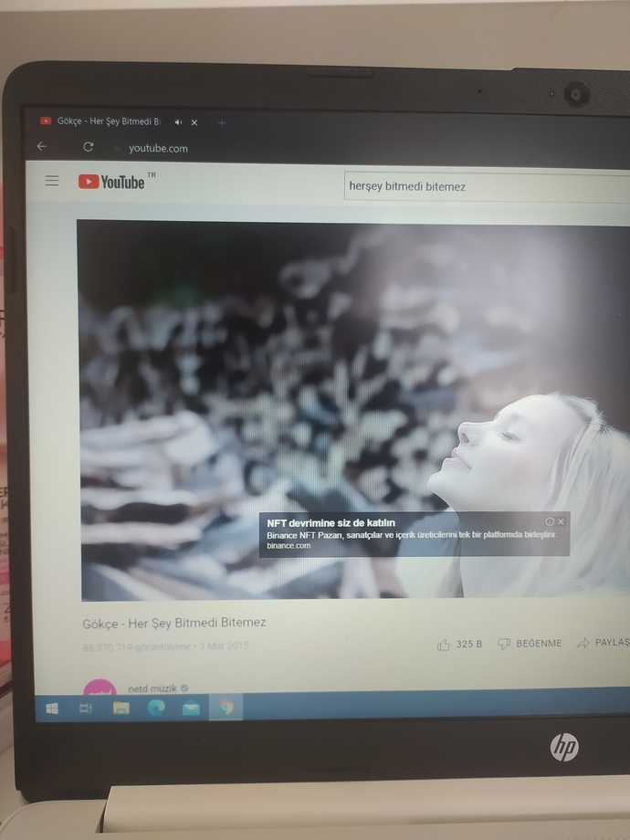Open the Windows Start menu
Viewport: 630px width, 840px height.
(x=52, y=709)
